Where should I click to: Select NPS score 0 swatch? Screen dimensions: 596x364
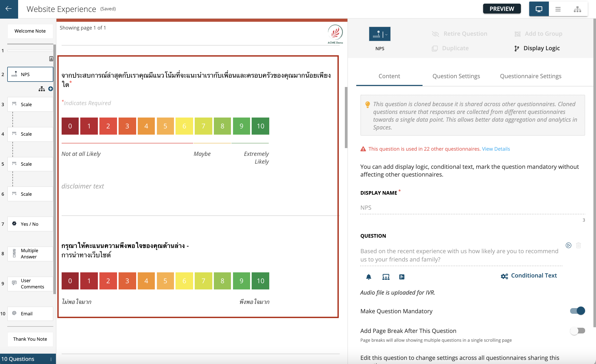[x=70, y=126]
